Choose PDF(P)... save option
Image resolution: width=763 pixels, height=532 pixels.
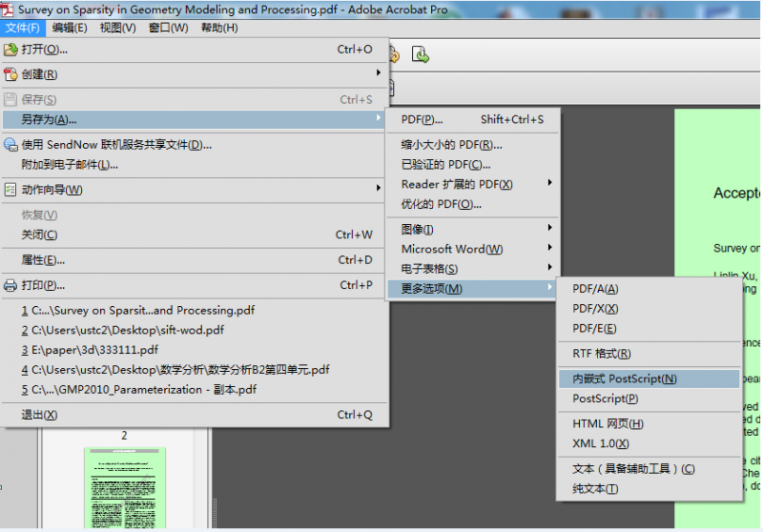472,119
